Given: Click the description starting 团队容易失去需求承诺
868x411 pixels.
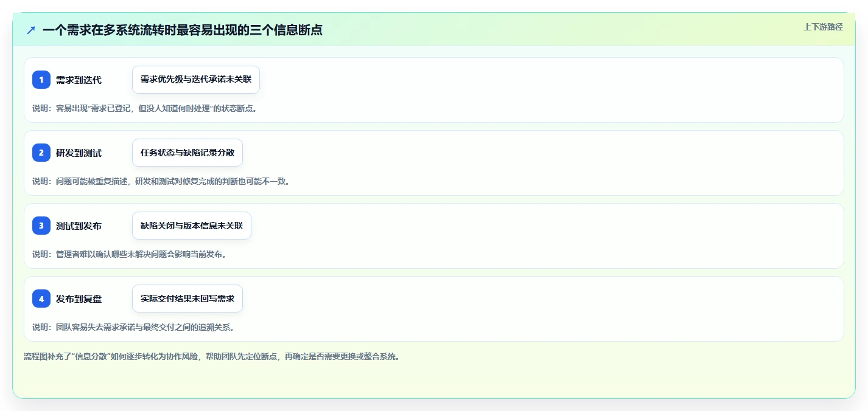Looking at the screenshot, I should pyautogui.click(x=133, y=327).
